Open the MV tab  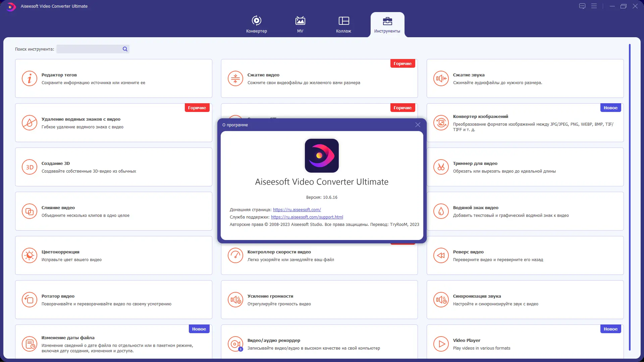tap(300, 24)
